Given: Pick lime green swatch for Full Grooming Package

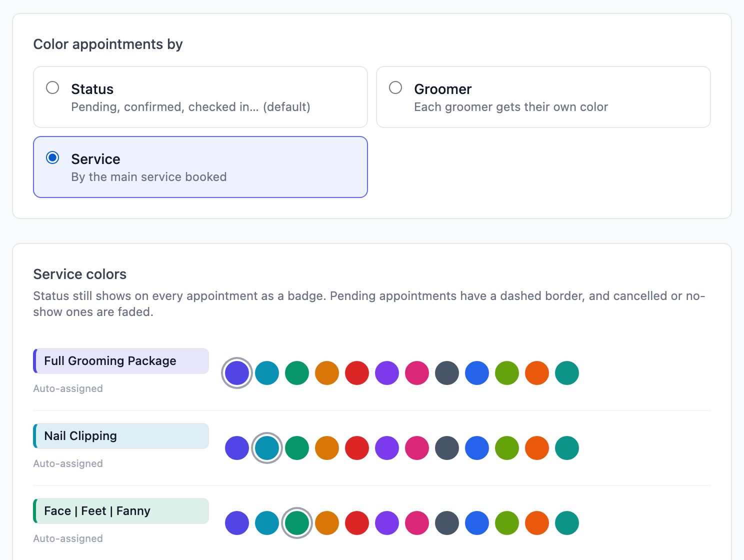Looking at the screenshot, I should pyautogui.click(x=507, y=373).
